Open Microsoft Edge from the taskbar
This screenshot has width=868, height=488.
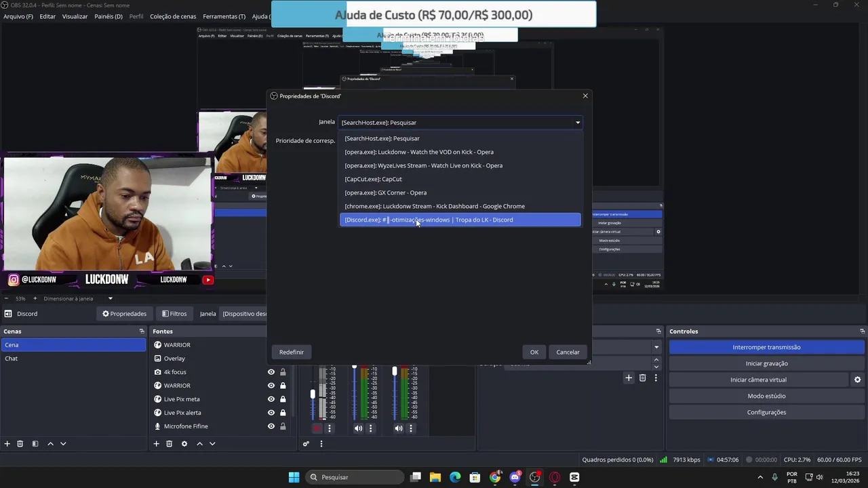pos(455,477)
